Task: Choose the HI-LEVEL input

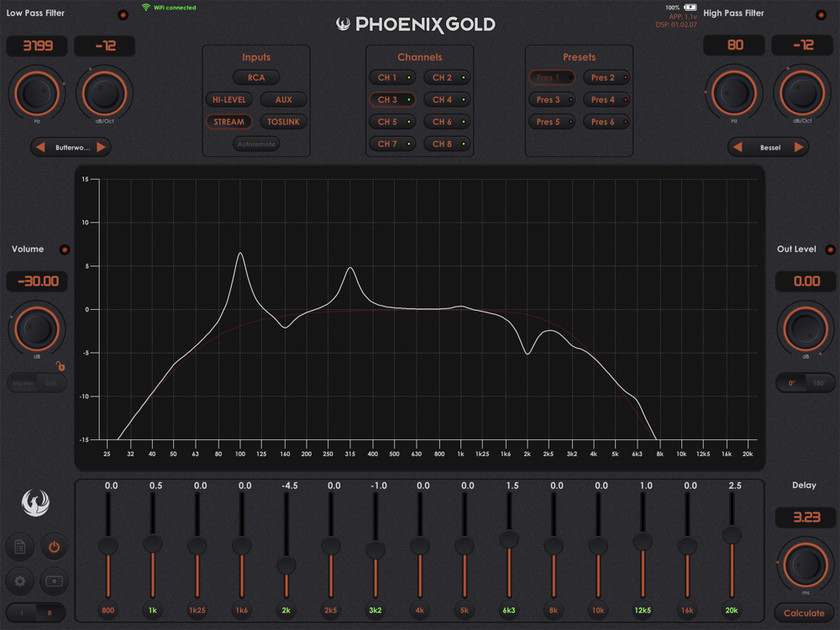Action: [228, 100]
